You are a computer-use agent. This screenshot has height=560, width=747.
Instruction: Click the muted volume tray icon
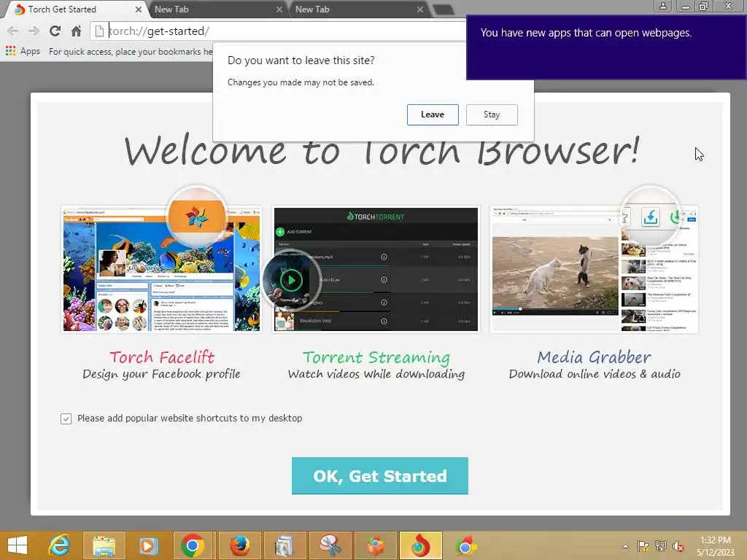[x=678, y=546]
